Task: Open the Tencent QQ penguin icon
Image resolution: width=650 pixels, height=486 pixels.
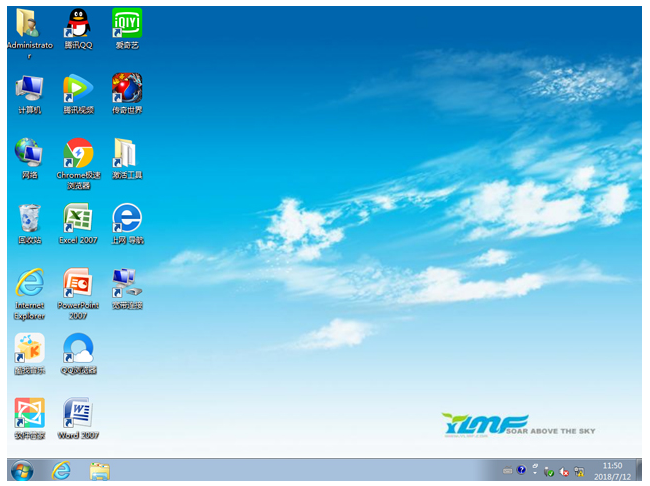Action: [77, 24]
